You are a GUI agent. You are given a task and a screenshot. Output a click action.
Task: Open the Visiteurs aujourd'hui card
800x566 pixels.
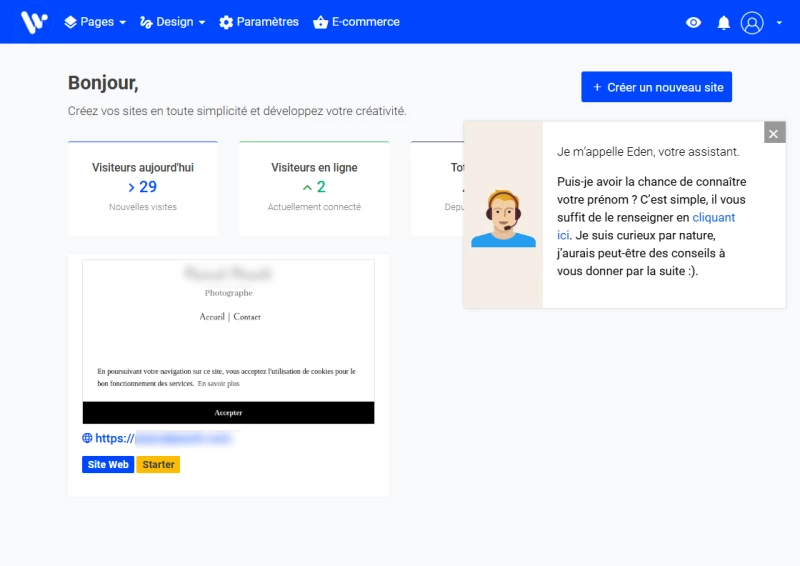coord(142,187)
